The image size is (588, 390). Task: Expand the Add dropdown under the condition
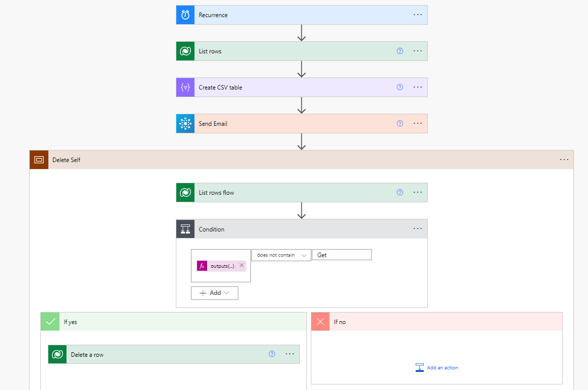(x=214, y=292)
